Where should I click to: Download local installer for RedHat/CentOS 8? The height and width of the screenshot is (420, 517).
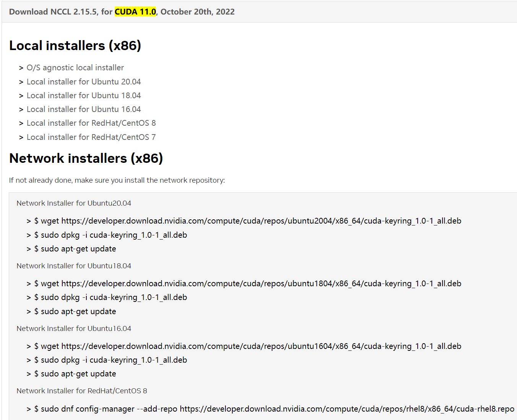click(x=91, y=123)
